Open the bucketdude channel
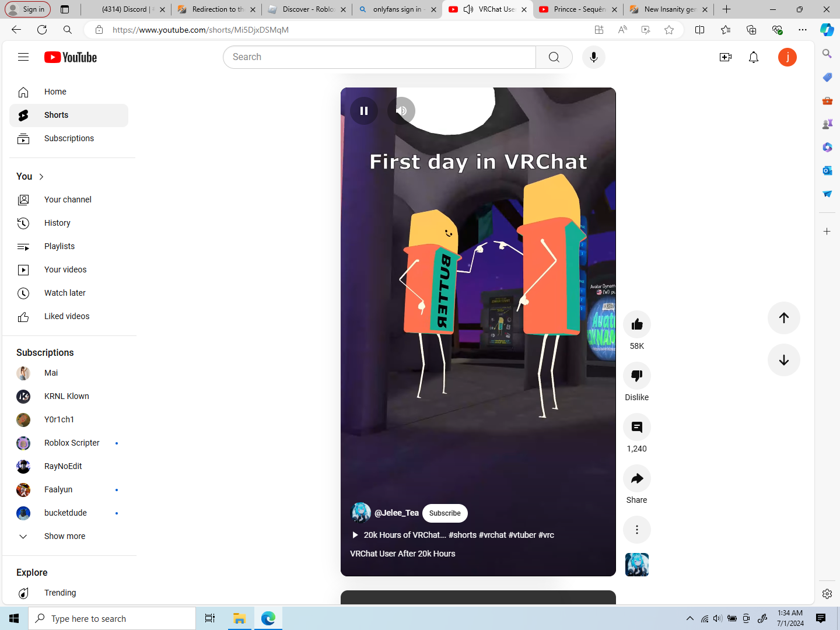 tap(69, 513)
